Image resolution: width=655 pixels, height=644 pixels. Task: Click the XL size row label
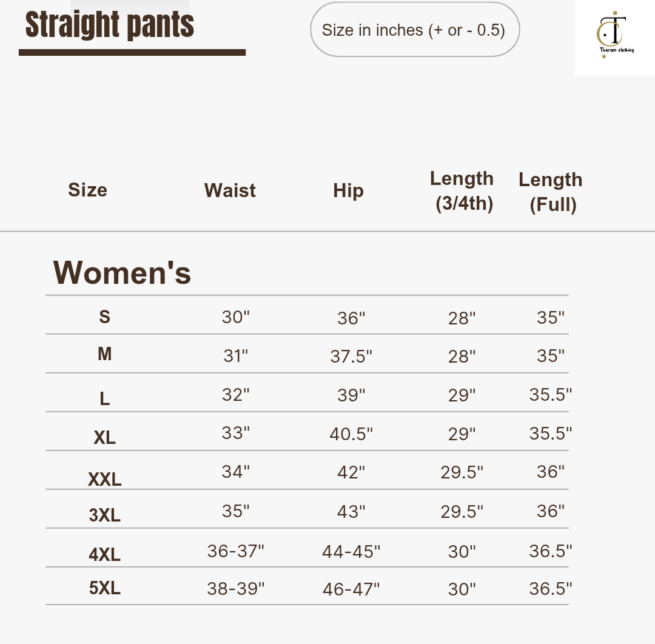pos(105,437)
